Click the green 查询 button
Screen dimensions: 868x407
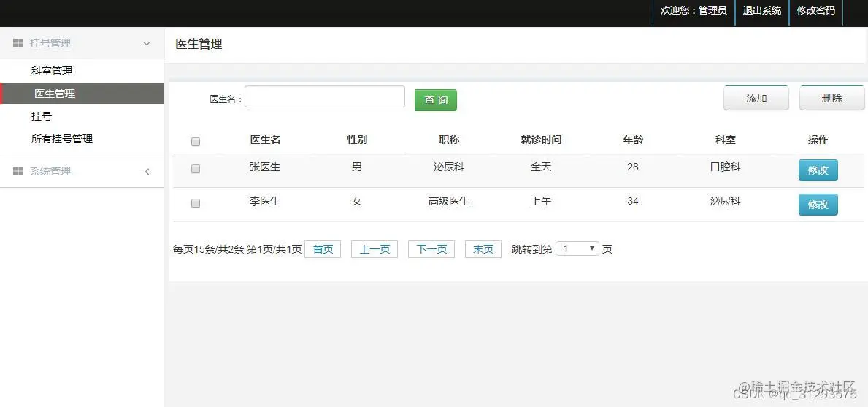coord(436,100)
